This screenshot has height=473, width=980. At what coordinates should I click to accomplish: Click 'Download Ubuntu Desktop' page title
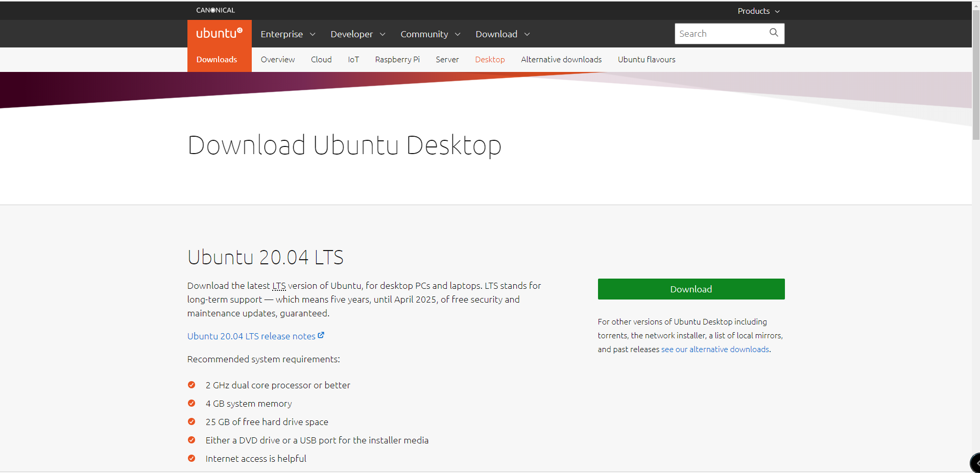click(344, 145)
